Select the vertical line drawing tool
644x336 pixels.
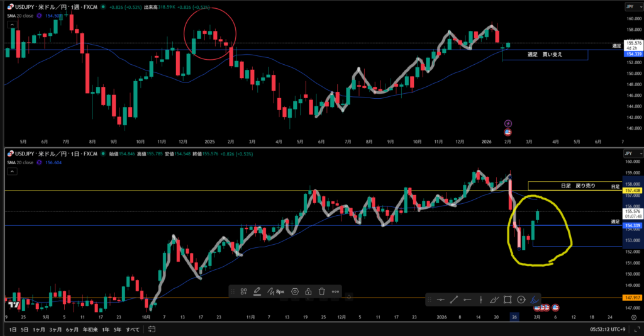tap(480, 300)
